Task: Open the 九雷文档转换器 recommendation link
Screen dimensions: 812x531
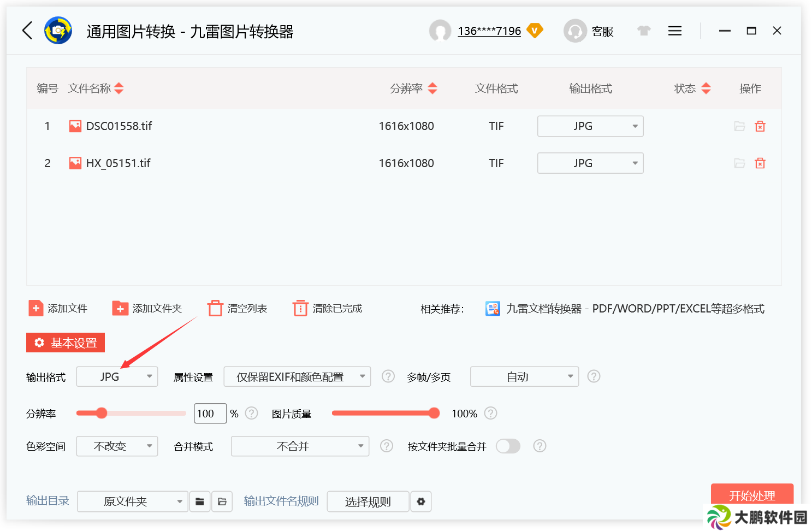Action: coord(636,309)
